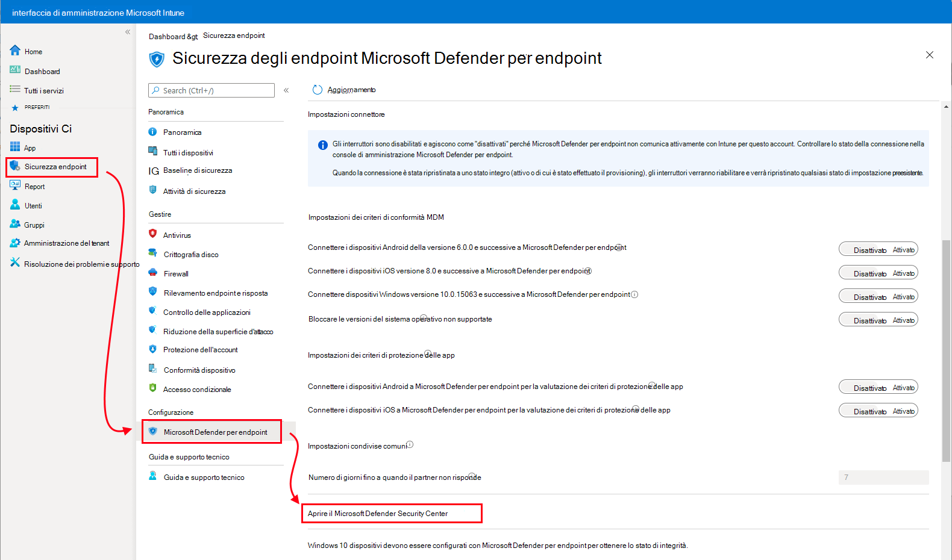
Task: Open Guida e supporto tecnico entry
Action: click(x=204, y=478)
